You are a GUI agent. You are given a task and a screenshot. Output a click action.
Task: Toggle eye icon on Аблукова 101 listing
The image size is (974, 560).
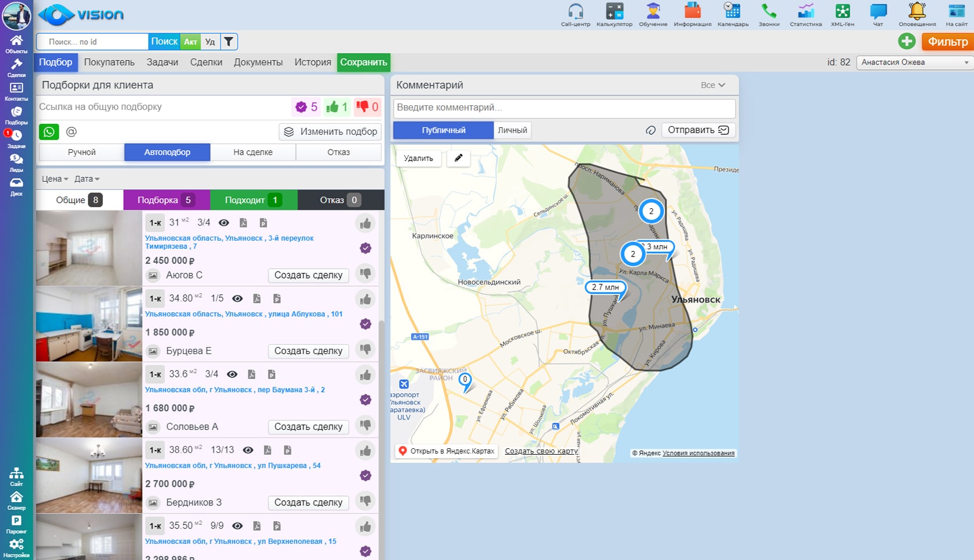pyautogui.click(x=237, y=299)
